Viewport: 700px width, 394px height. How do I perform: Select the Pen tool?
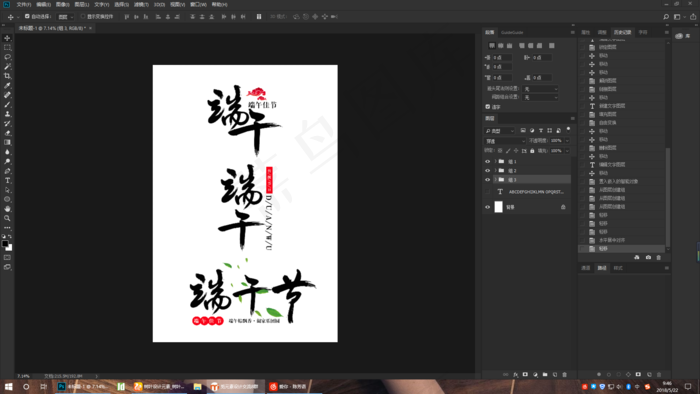tap(7, 171)
